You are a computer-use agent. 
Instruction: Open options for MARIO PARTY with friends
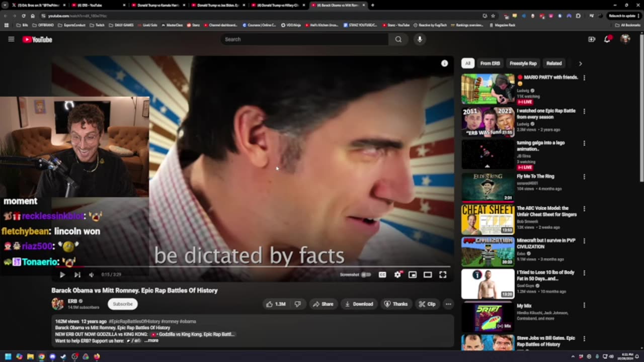[x=584, y=78]
